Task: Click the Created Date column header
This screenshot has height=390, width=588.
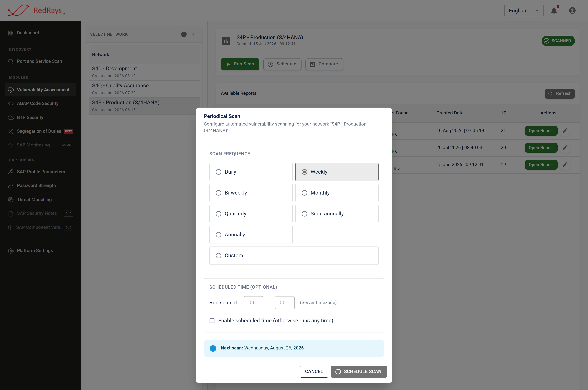Action: [450, 113]
